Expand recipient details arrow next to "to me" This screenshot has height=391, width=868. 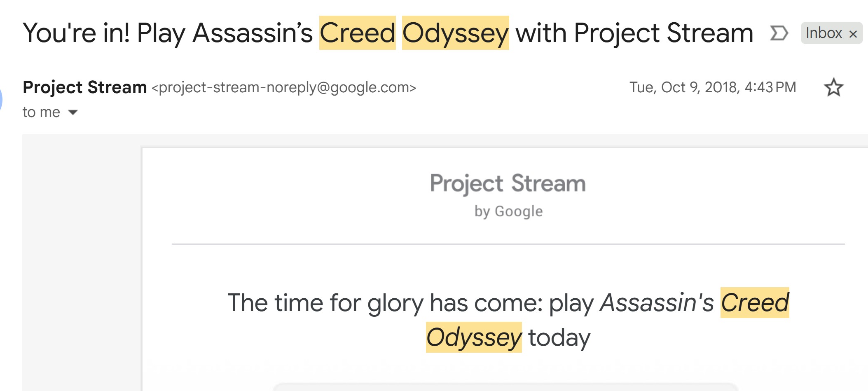tap(73, 112)
